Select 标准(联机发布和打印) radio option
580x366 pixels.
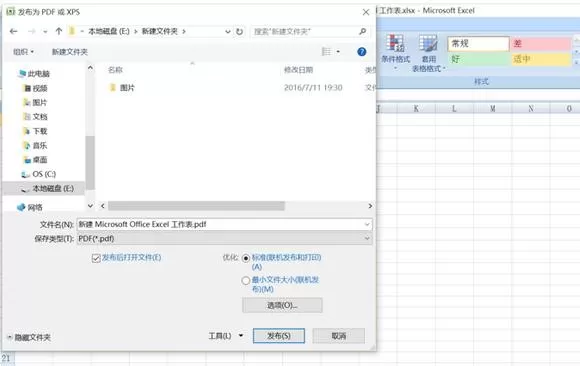(246, 258)
